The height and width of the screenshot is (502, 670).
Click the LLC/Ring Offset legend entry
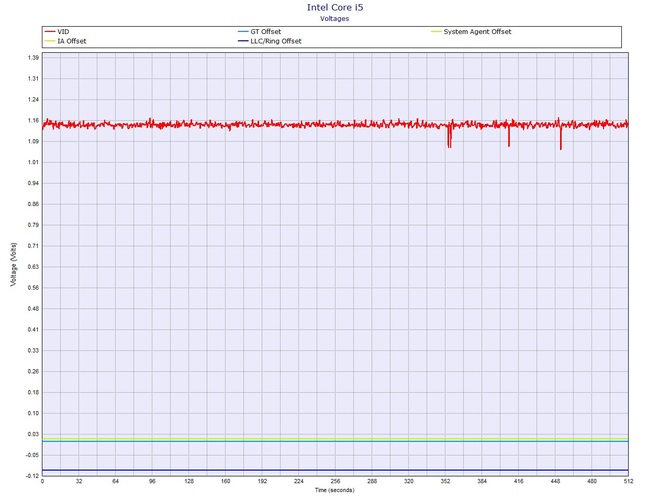pos(270,41)
